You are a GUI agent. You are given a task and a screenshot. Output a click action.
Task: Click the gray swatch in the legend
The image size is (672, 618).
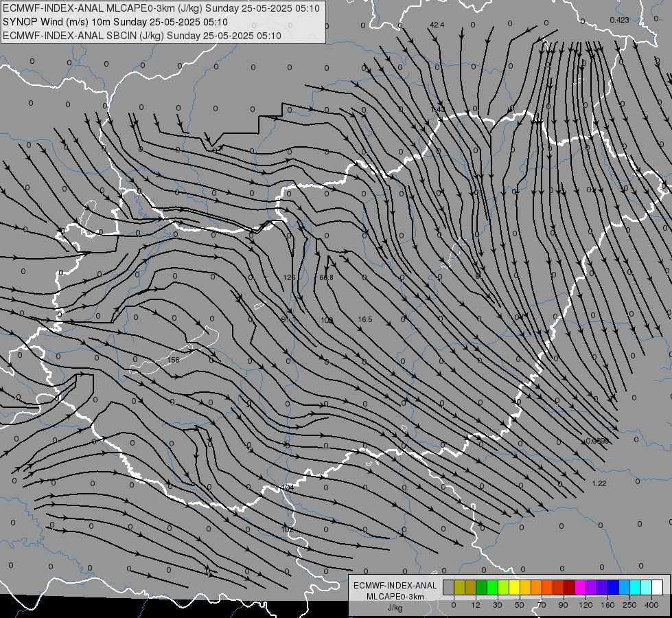tap(449, 587)
